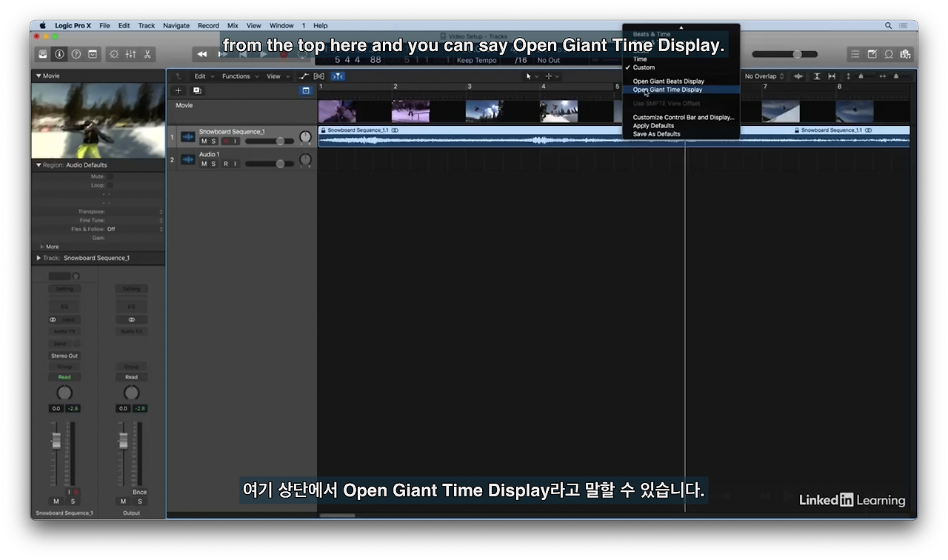Open the View menu in Tracks area
The height and width of the screenshot is (560, 948).
[277, 76]
